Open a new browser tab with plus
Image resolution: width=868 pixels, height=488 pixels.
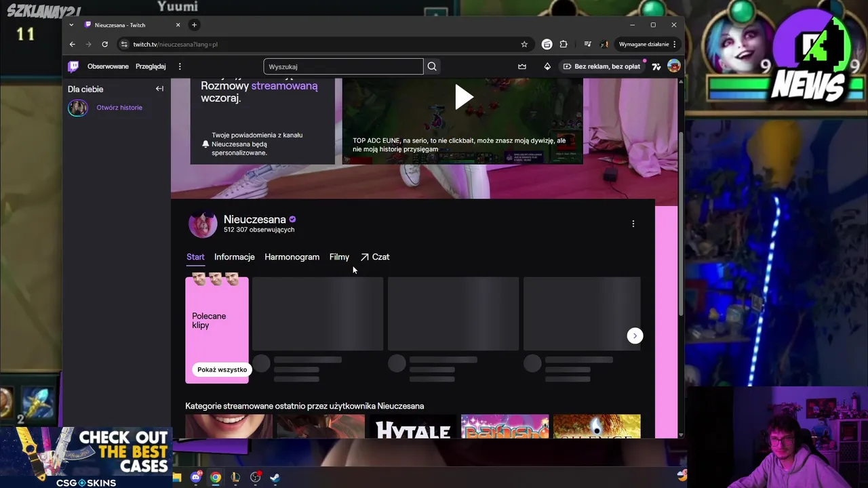point(194,25)
